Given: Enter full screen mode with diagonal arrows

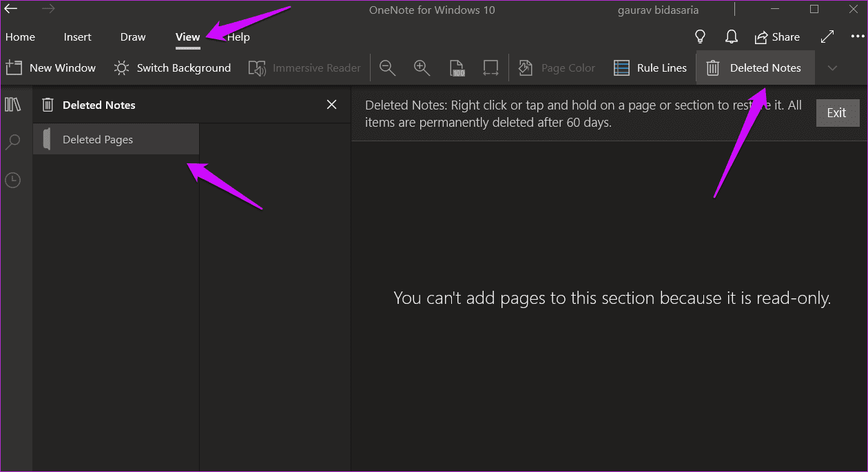Looking at the screenshot, I should pos(827,37).
